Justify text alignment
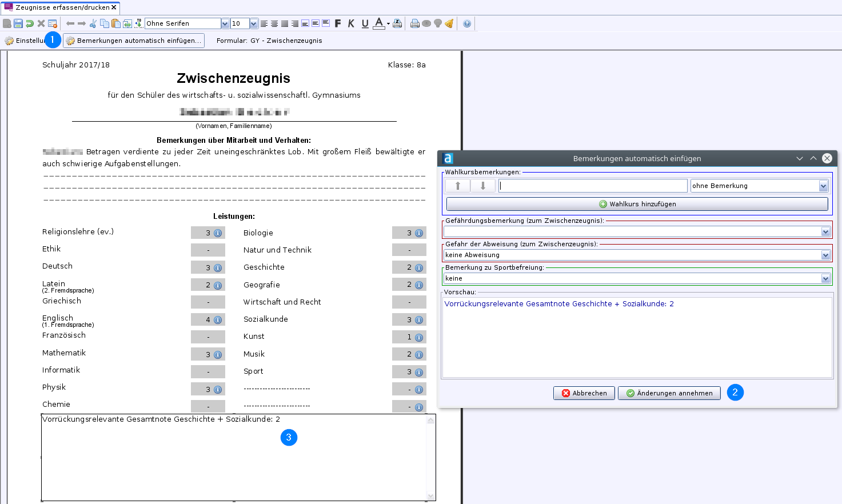This screenshot has height=504, width=842. click(285, 23)
